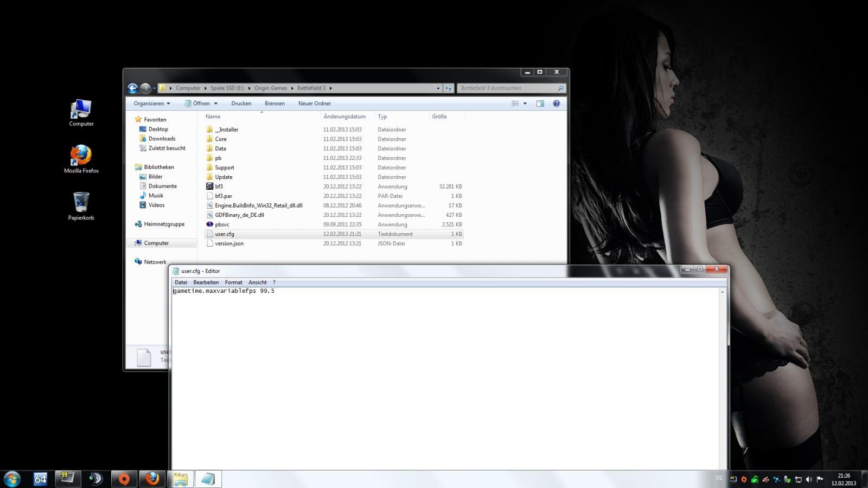Open the Ansicht menu in Editor

click(x=258, y=282)
